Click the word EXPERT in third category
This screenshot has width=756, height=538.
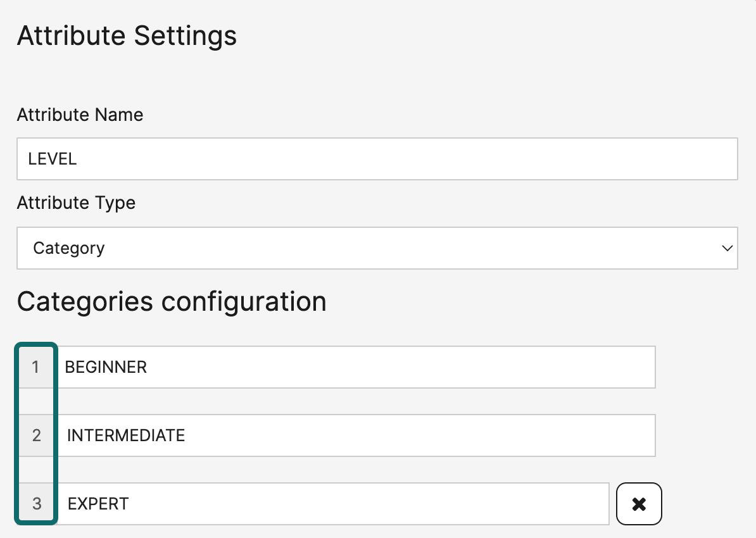98,504
